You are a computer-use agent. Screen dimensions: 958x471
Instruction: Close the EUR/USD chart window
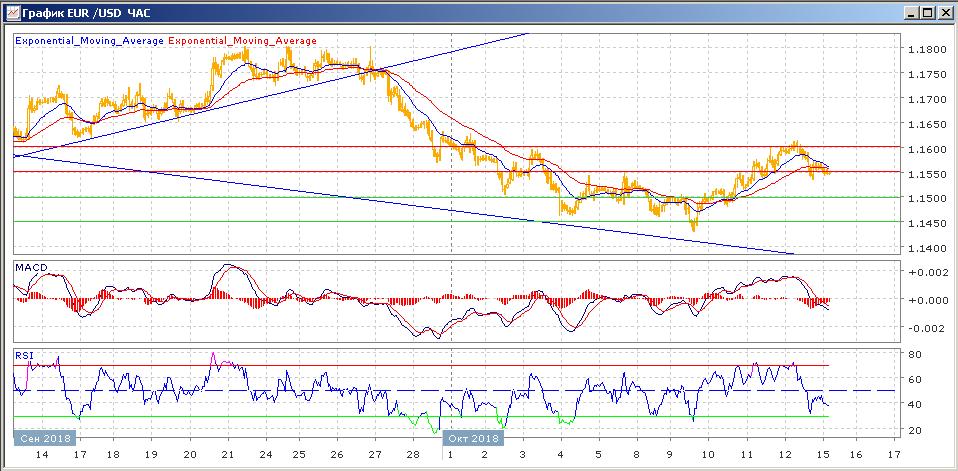click(943, 13)
